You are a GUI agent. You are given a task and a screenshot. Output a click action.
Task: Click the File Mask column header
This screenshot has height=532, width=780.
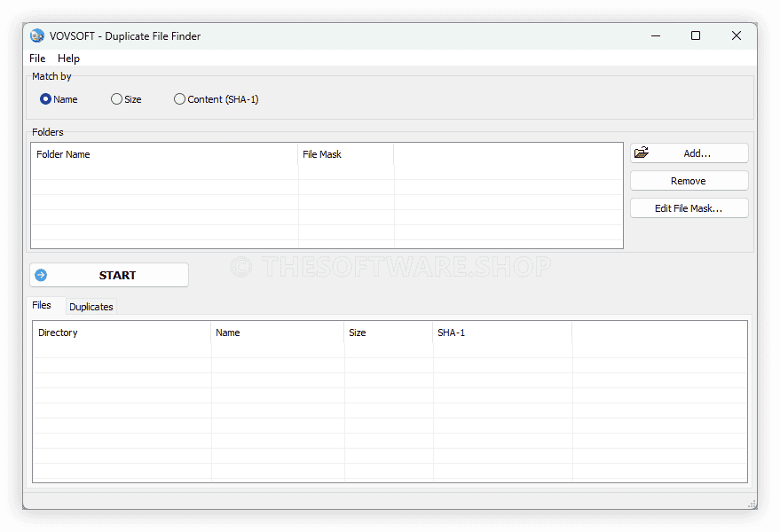pos(346,154)
